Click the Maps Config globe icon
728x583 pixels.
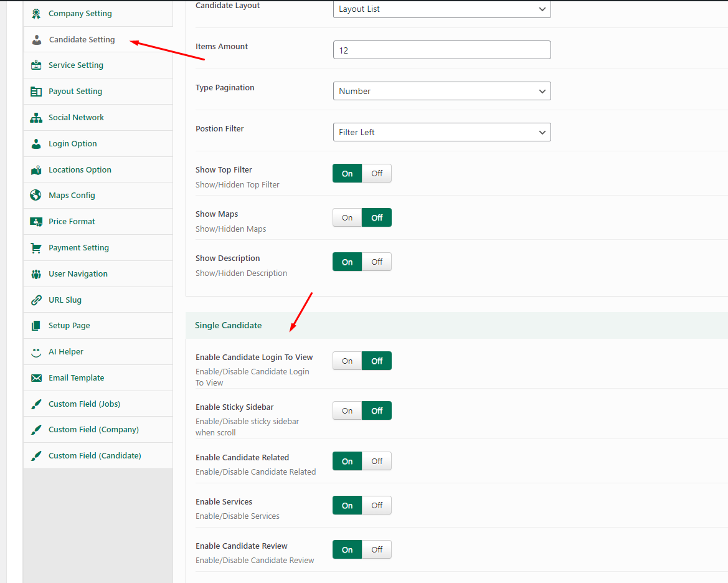[x=36, y=195]
